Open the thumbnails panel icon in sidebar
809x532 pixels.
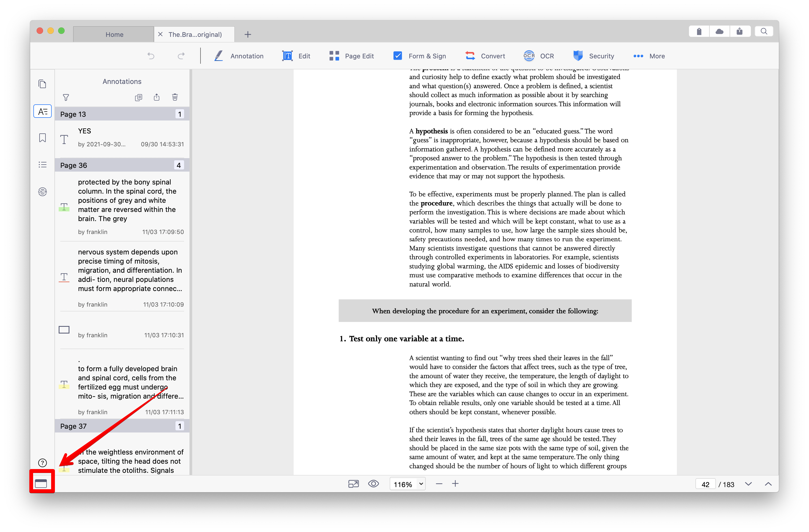pyautogui.click(x=42, y=84)
